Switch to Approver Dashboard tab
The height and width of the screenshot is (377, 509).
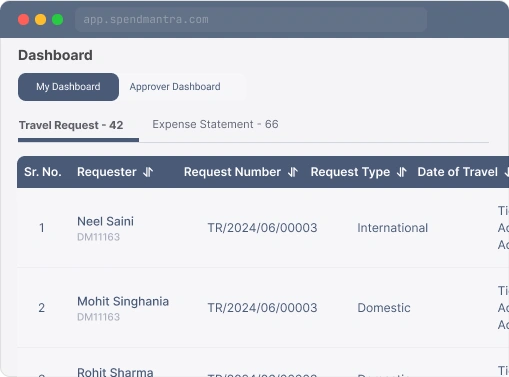[175, 87]
